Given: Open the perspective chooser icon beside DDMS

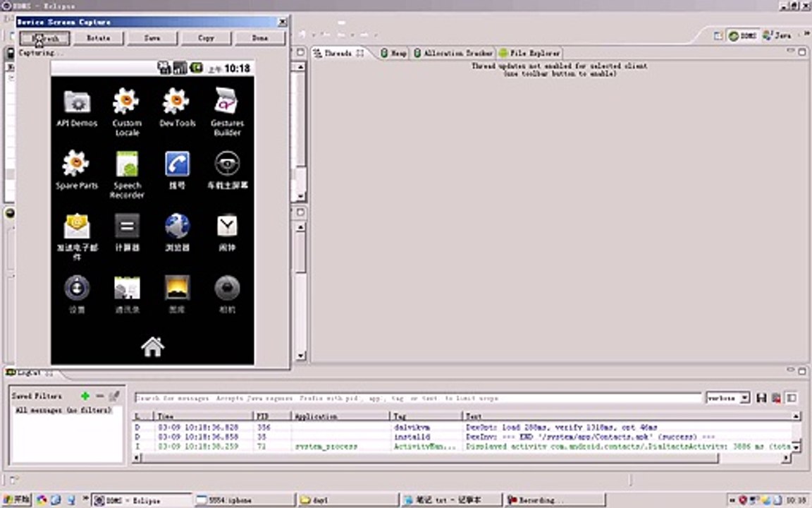Looking at the screenshot, I should click(718, 36).
